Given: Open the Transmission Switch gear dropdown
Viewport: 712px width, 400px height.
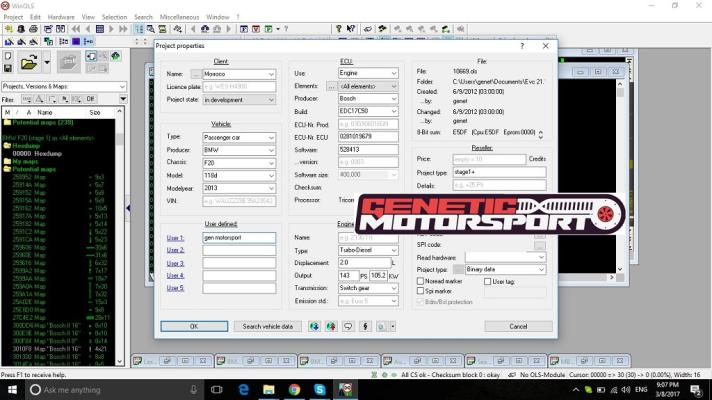Looking at the screenshot, I should pyautogui.click(x=395, y=286).
